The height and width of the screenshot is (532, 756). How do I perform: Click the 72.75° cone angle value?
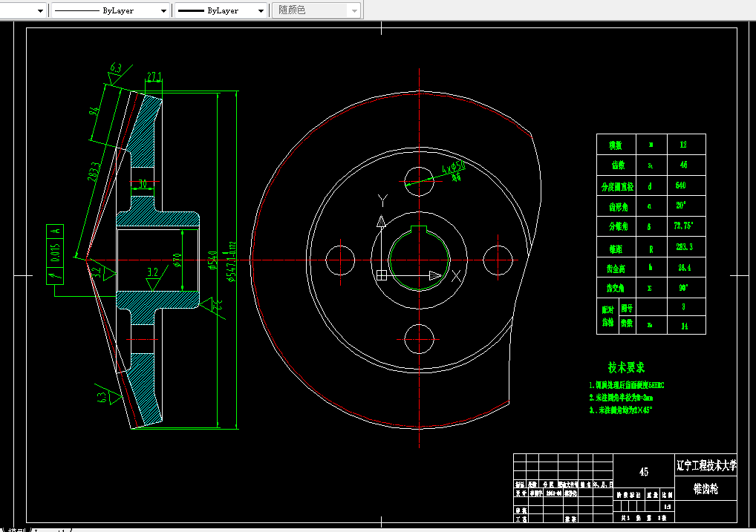click(x=683, y=226)
